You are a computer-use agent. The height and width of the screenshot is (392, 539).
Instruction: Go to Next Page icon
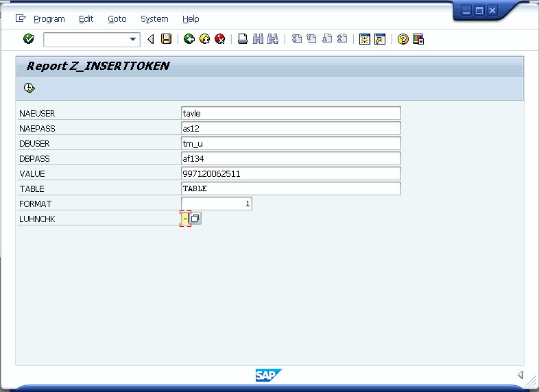(x=327, y=39)
